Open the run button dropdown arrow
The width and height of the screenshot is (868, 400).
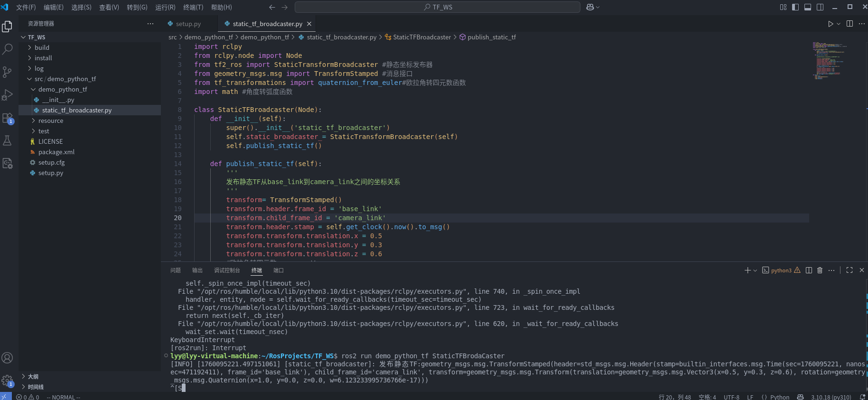click(x=839, y=24)
